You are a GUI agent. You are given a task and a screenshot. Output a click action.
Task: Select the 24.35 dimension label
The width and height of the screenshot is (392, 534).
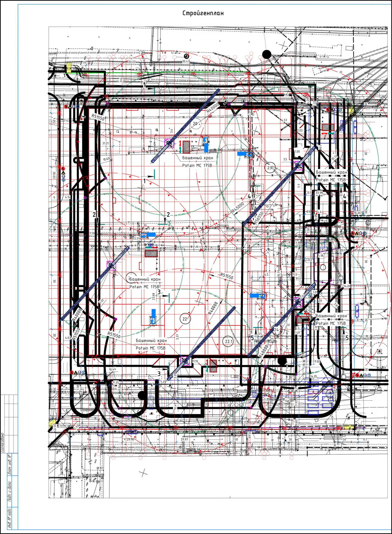click(313, 376)
